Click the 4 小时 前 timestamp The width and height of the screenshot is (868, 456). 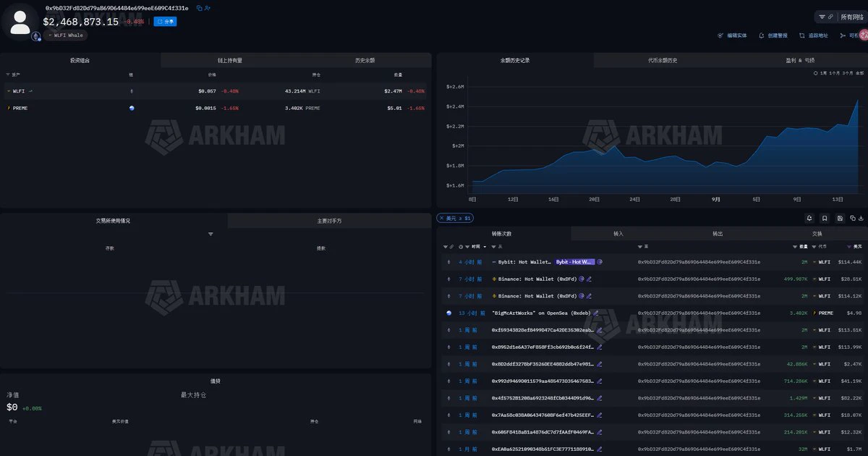pos(470,262)
